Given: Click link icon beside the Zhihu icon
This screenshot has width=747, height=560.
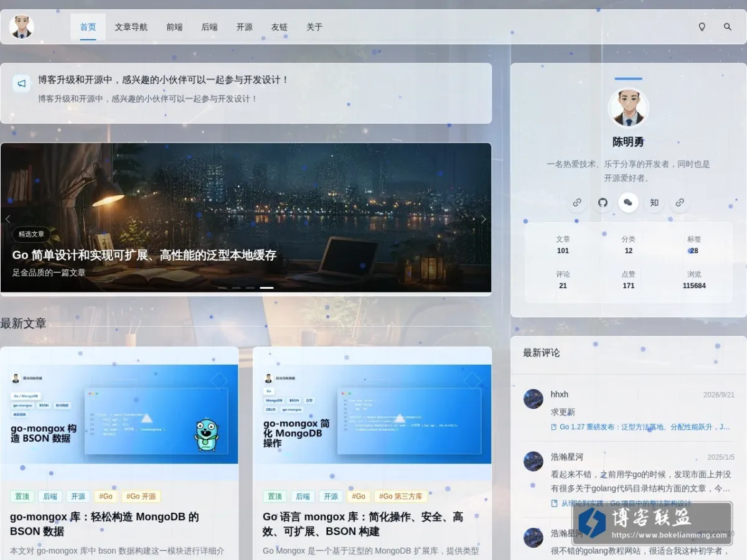Looking at the screenshot, I should pyautogui.click(x=680, y=202).
